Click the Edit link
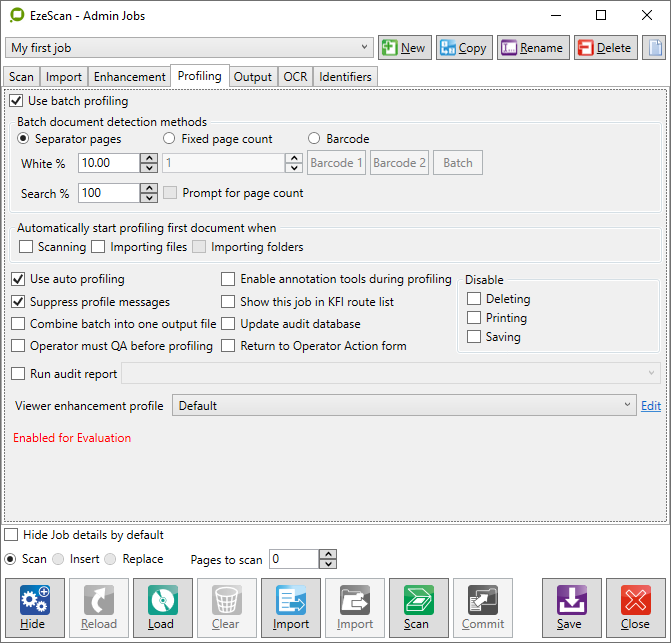The width and height of the screenshot is (671, 643). [x=651, y=406]
